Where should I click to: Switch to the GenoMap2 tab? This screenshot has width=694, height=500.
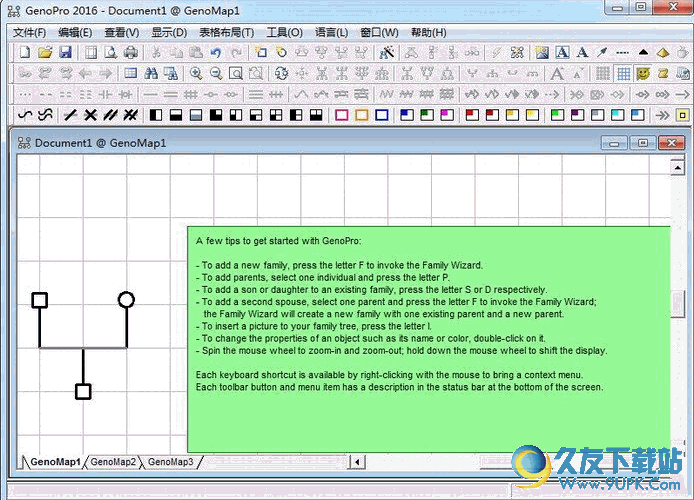[x=113, y=462]
